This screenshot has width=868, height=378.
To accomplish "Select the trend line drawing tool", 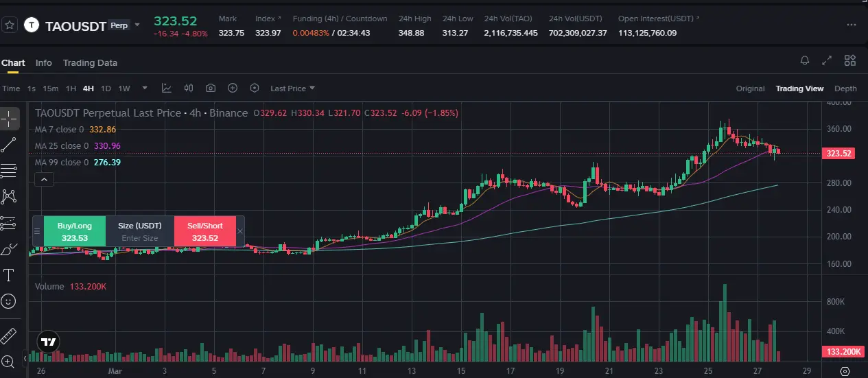I will [x=9, y=144].
